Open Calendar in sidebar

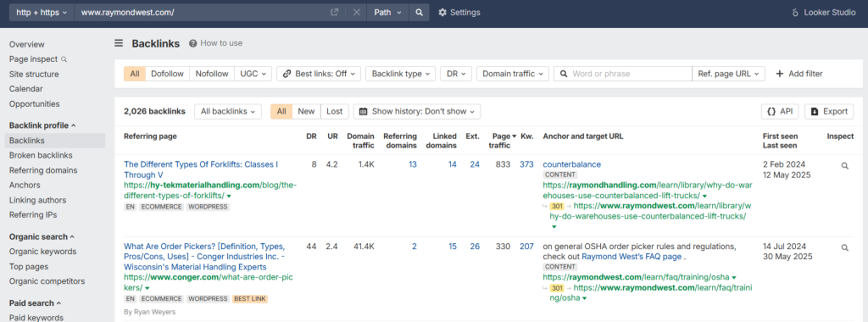click(26, 88)
